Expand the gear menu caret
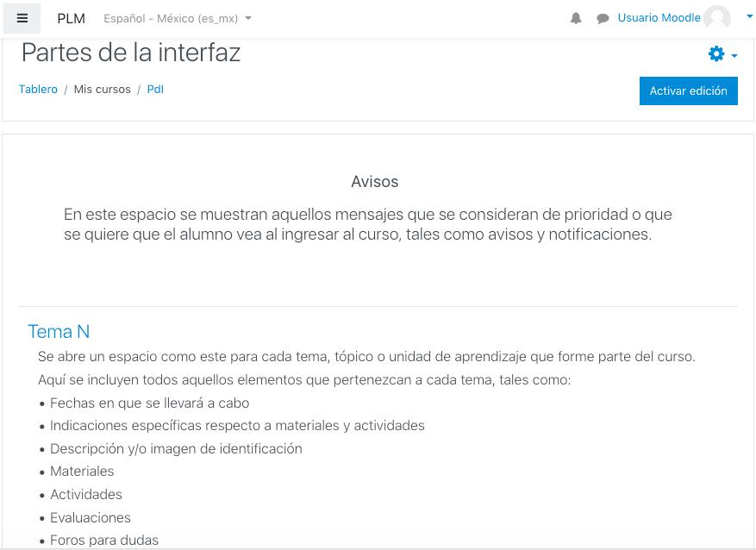Image resolution: width=756 pixels, height=550 pixels. click(x=734, y=56)
